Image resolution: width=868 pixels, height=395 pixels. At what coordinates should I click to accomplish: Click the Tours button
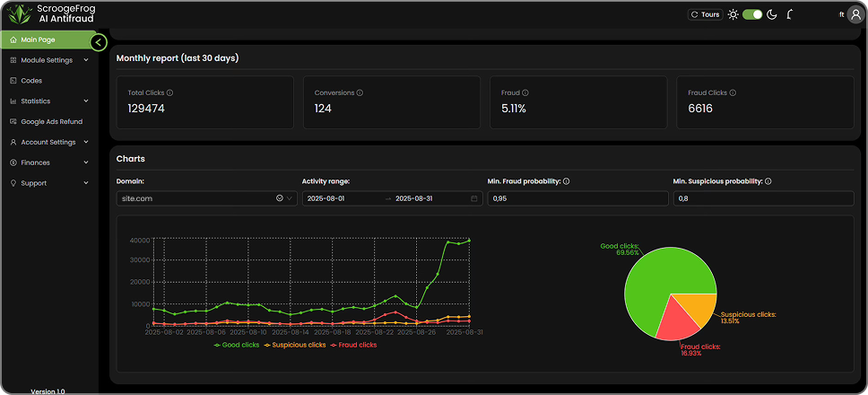click(x=705, y=14)
